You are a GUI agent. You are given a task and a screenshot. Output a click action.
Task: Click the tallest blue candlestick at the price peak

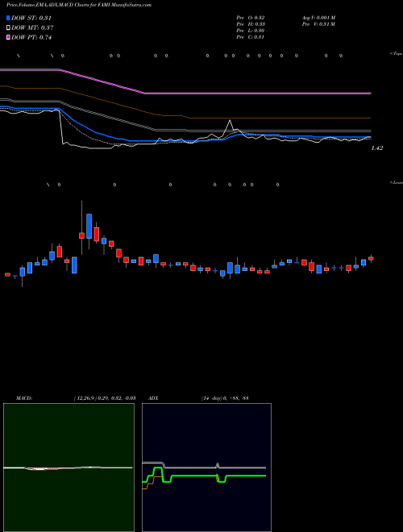point(89,226)
